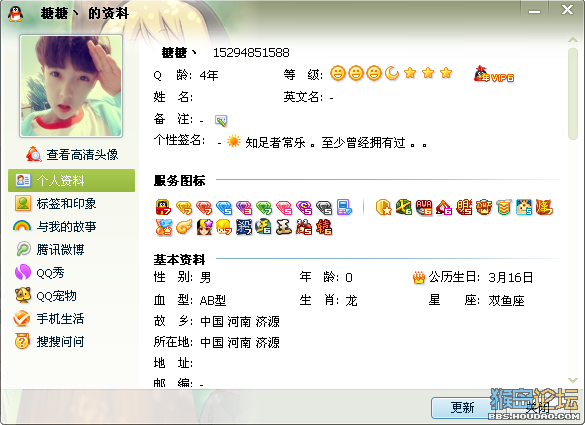Click the gold shield star badge icon
The height and width of the screenshot is (425, 585).
pos(384,207)
